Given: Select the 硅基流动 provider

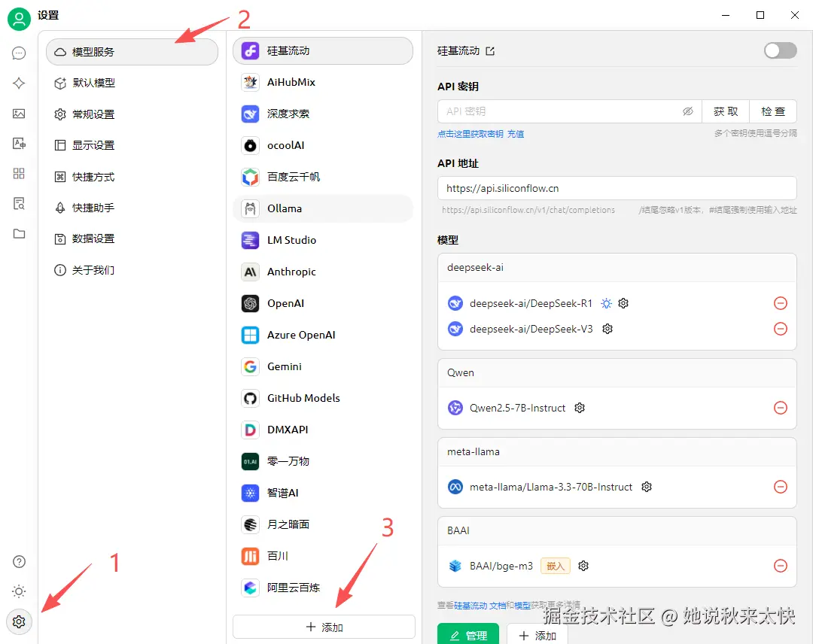Looking at the screenshot, I should (x=323, y=50).
